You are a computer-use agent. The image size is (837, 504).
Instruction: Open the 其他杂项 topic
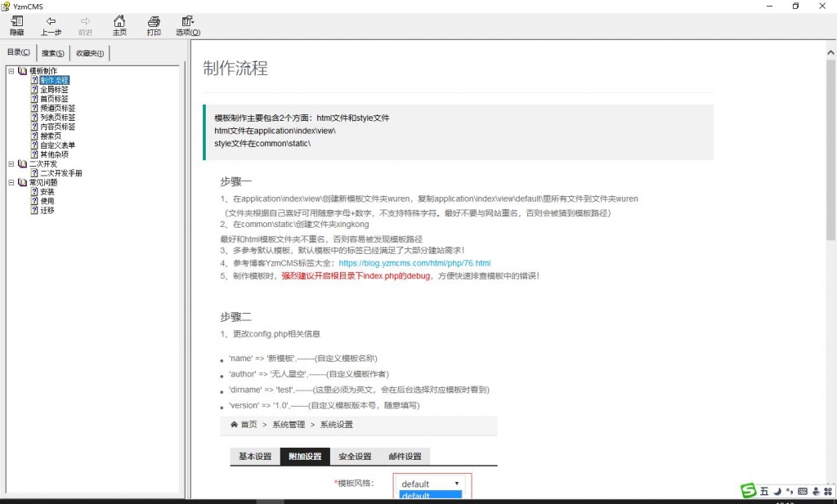pos(55,154)
